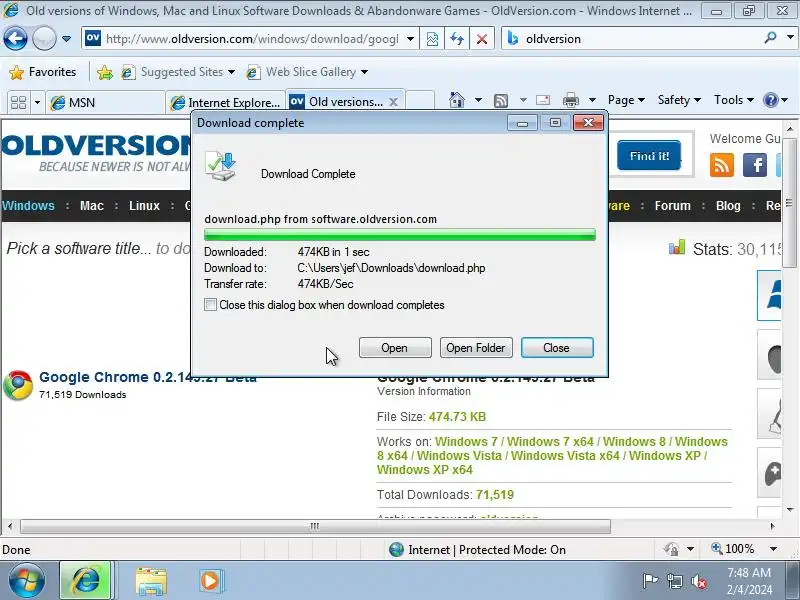Click the Windows logo sidebar thumbnail

pos(770,295)
